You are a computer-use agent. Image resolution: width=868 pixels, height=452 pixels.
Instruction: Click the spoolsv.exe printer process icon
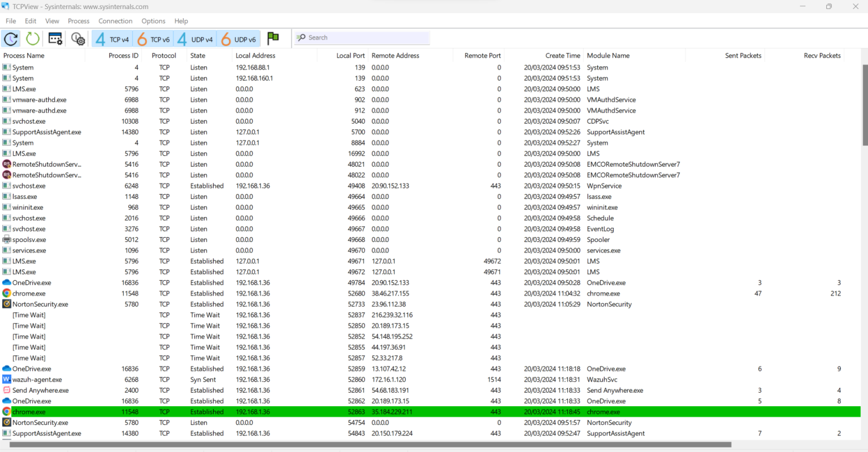pyautogui.click(x=6, y=240)
